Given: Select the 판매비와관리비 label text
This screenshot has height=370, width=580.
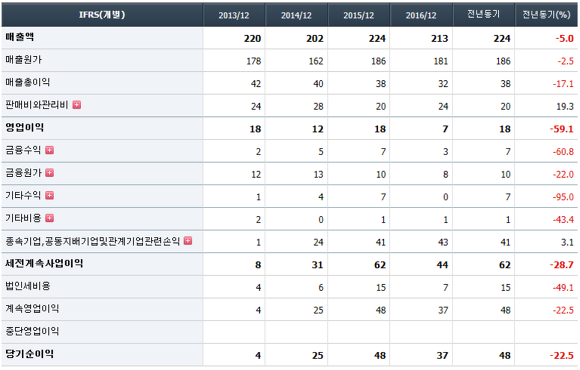Looking at the screenshot, I should [x=37, y=105].
